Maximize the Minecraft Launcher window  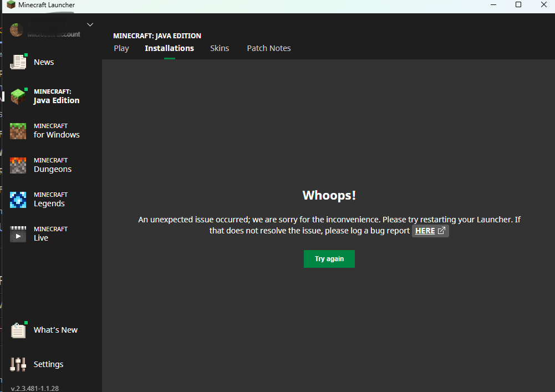coord(518,4)
